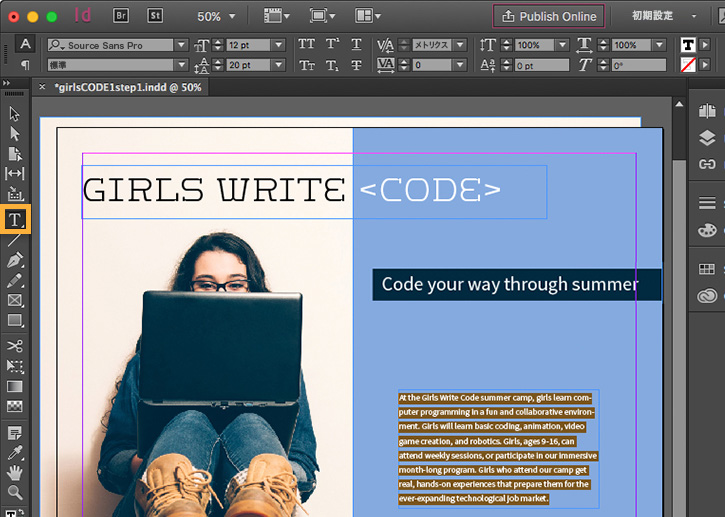Select the Eyedropper tool
Viewport: 725px width, 517px height.
click(x=14, y=453)
